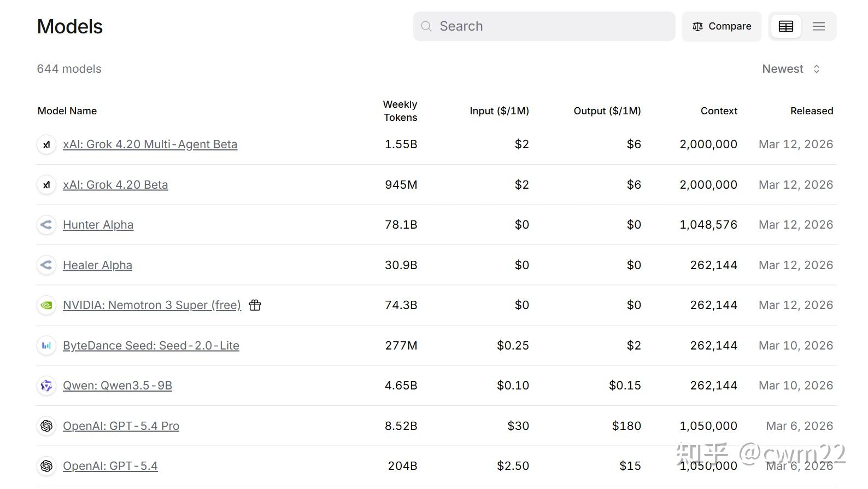
Task: Open the Healer Alpha model page
Action: click(97, 265)
